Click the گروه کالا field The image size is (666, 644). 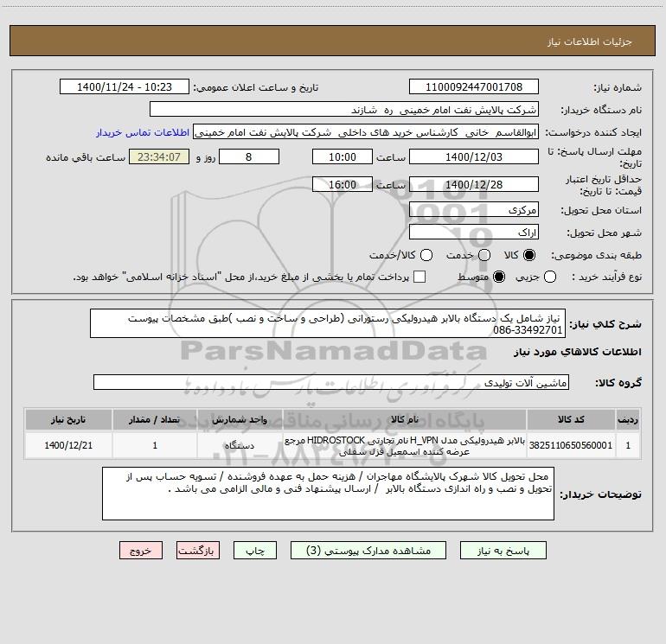tap(331, 382)
